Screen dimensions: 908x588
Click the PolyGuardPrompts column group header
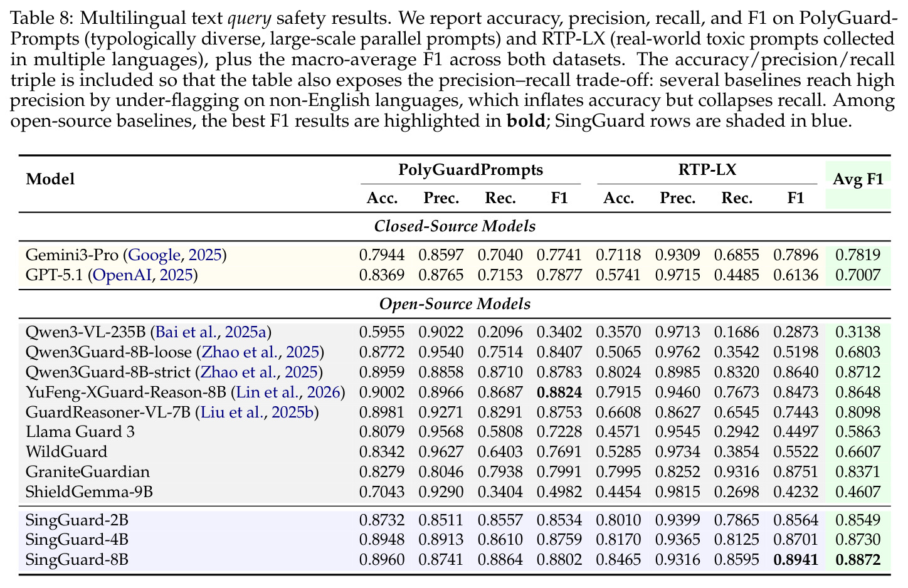[x=470, y=170]
